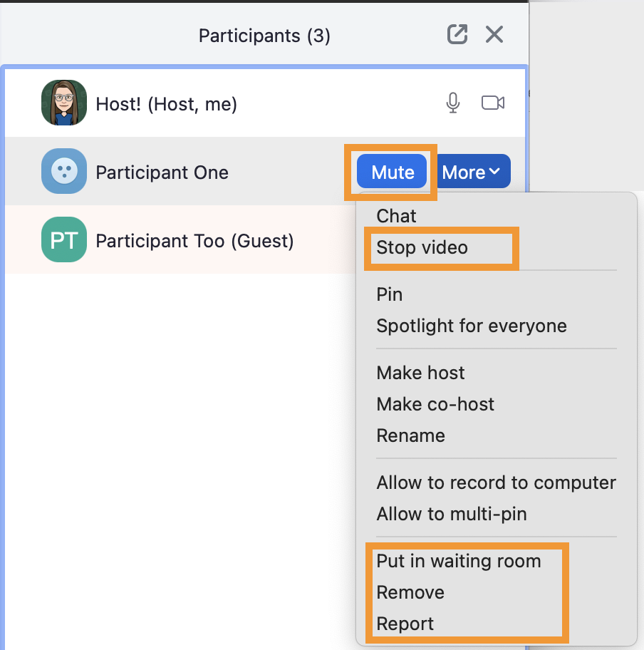Image resolution: width=644 pixels, height=650 pixels.
Task: Toggle the host's microphone icon
Action: click(x=452, y=103)
